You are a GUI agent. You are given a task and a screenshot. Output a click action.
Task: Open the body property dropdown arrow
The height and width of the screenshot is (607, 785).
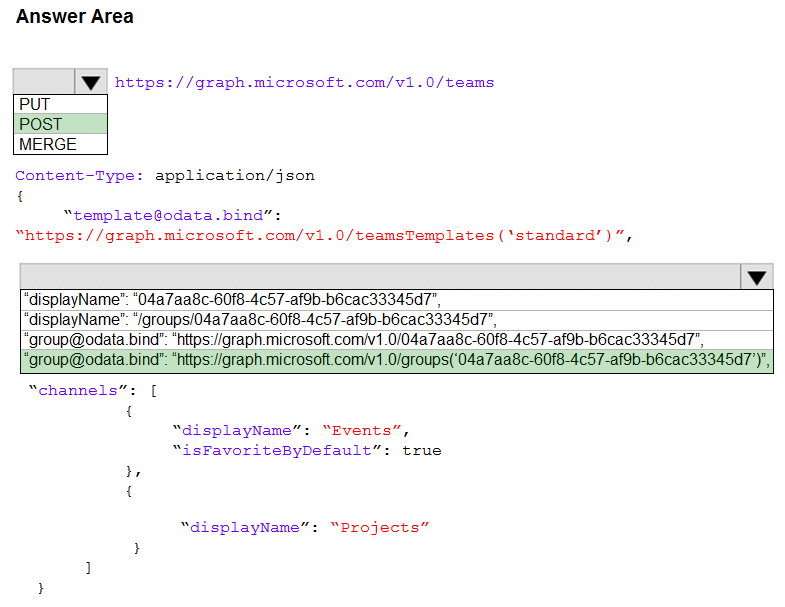756,276
